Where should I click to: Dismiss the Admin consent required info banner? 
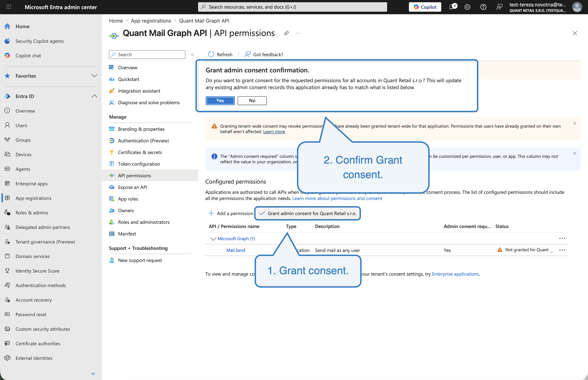(x=574, y=154)
